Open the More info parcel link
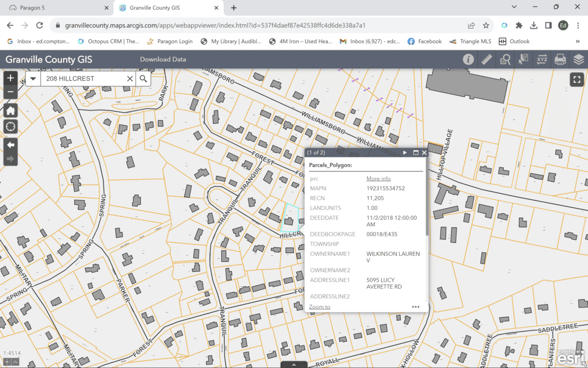 [378, 179]
